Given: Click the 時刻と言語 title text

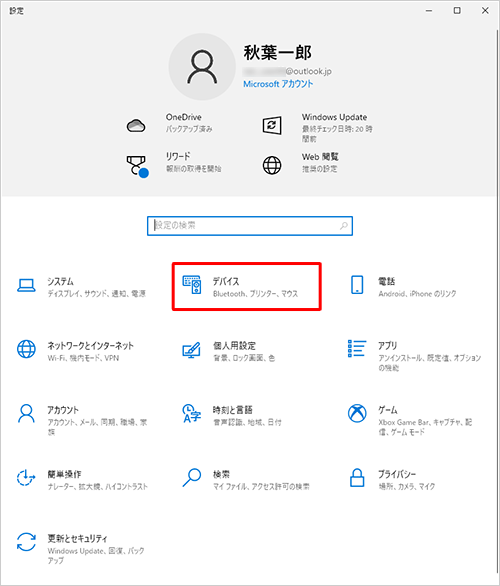Looking at the screenshot, I should coord(232,410).
